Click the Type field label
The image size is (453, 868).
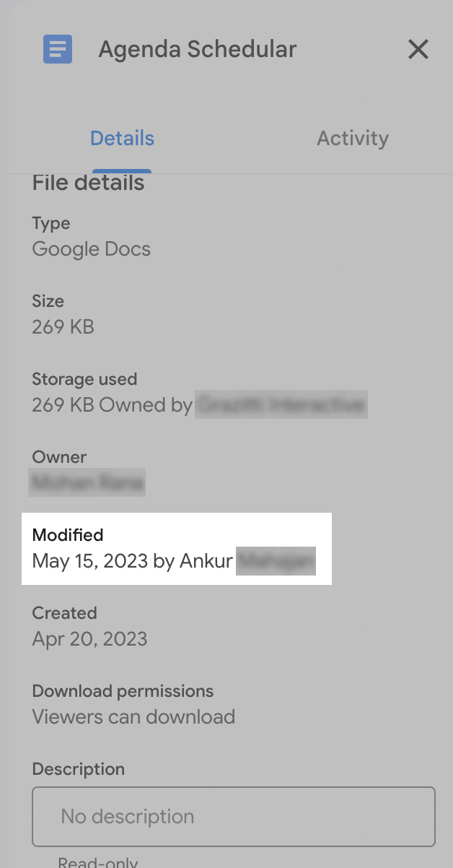tap(51, 223)
